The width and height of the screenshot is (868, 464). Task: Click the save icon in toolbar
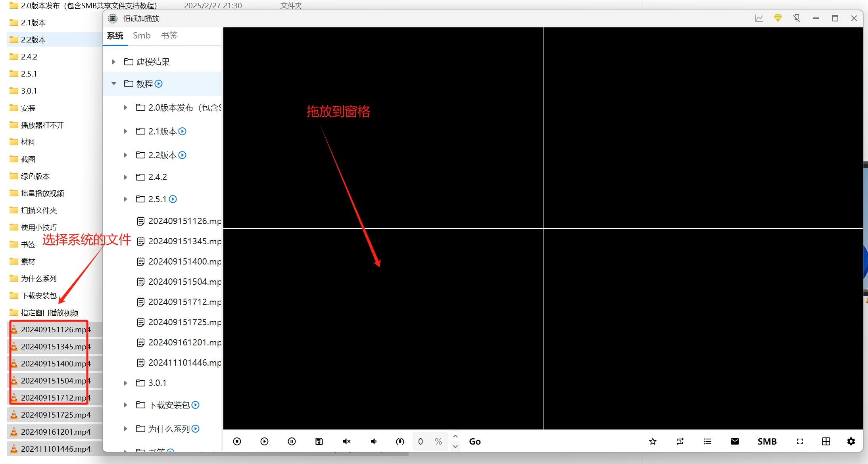[x=319, y=441]
